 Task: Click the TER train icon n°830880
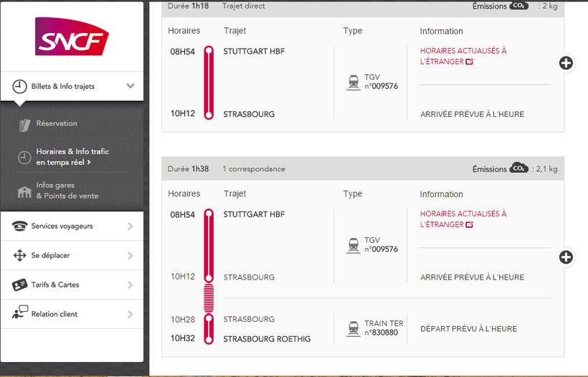pos(354,328)
